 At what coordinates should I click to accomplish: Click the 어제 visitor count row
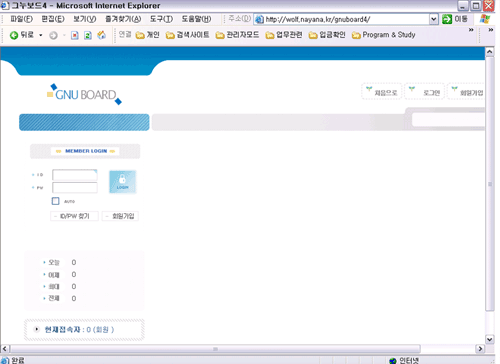point(60,275)
